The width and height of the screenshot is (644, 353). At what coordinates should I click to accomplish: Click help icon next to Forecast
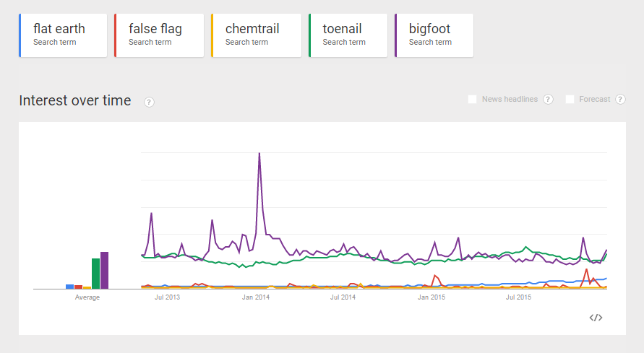pyautogui.click(x=620, y=100)
